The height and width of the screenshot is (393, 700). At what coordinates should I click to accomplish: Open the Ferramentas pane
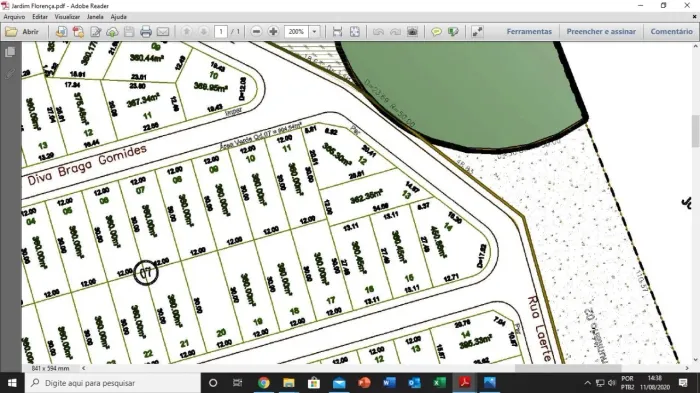pos(529,32)
